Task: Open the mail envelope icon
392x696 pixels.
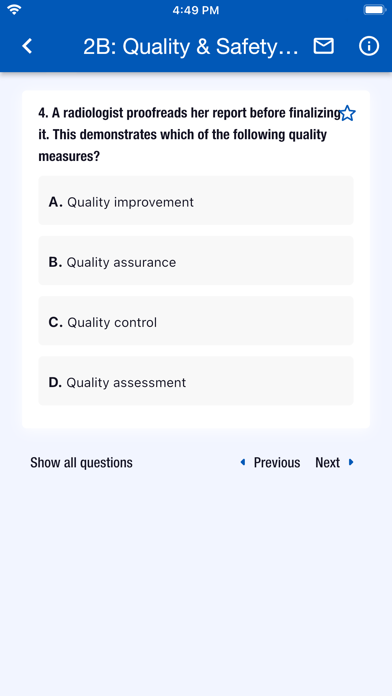Action: click(x=324, y=46)
